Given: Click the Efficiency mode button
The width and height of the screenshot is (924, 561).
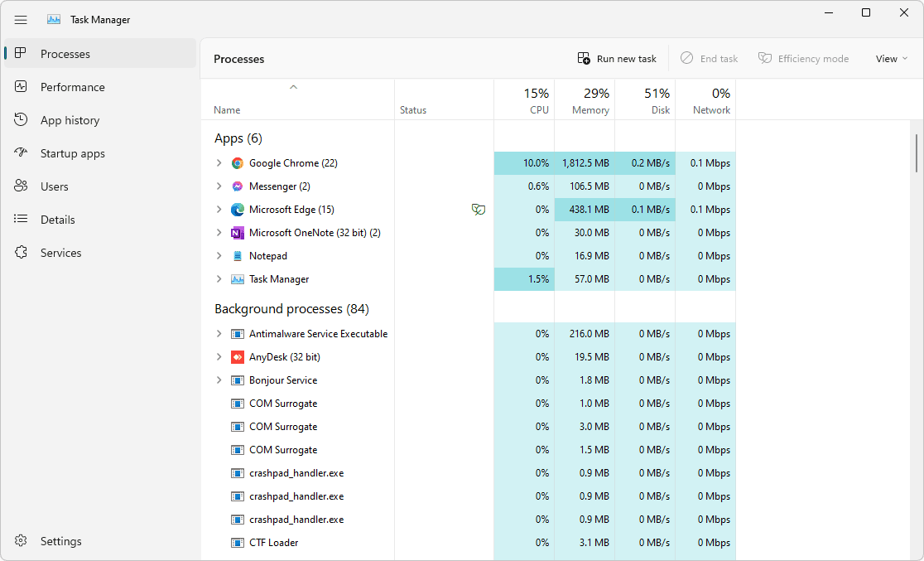Looking at the screenshot, I should tap(803, 58).
